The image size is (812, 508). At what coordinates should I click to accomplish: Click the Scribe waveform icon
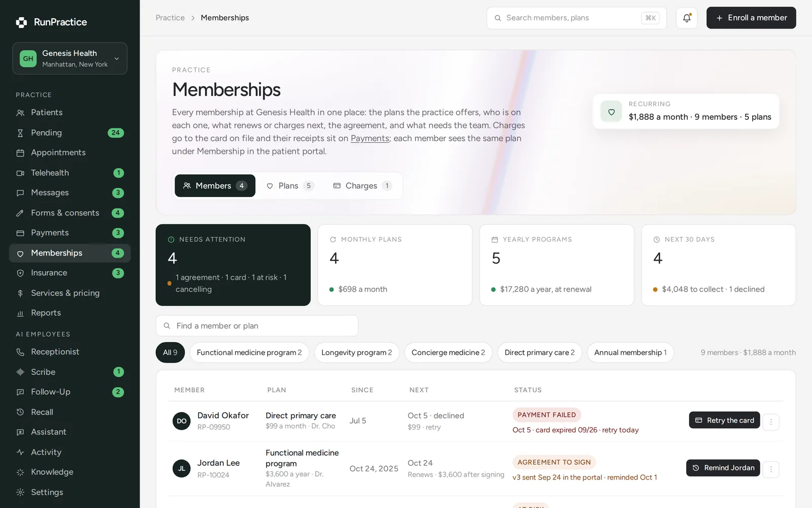20,372
